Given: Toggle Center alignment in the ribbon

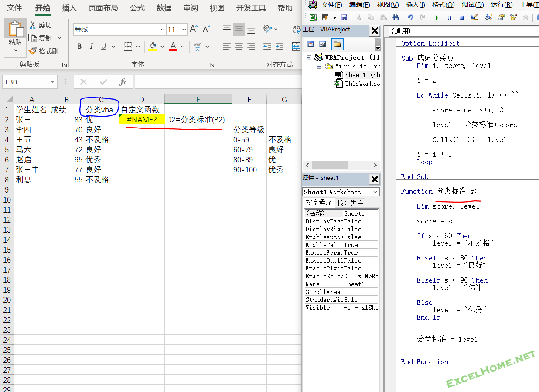Looking at the screenshot, I should click(x=239, y=47).
